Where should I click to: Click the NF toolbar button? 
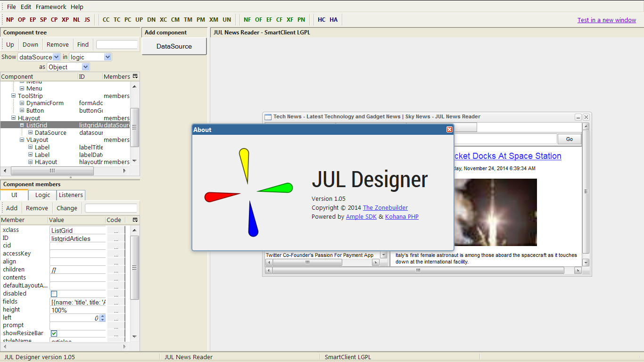(x=247, y=19)
